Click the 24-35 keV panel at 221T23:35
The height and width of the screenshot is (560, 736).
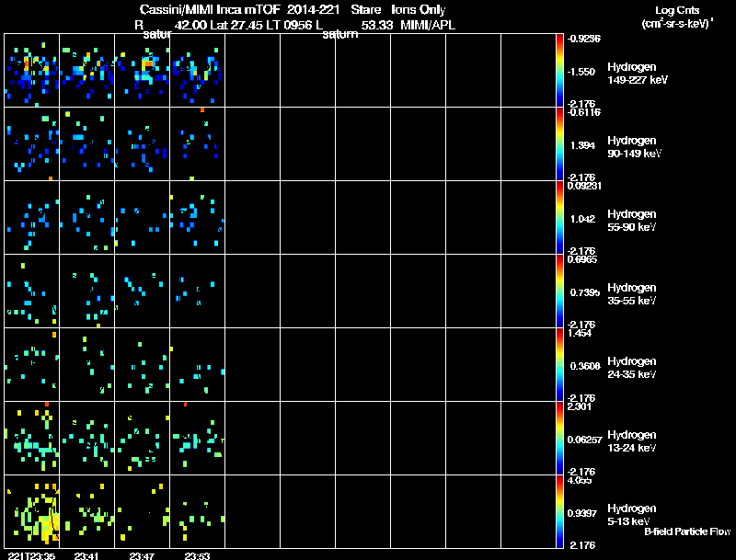(32, 365)
